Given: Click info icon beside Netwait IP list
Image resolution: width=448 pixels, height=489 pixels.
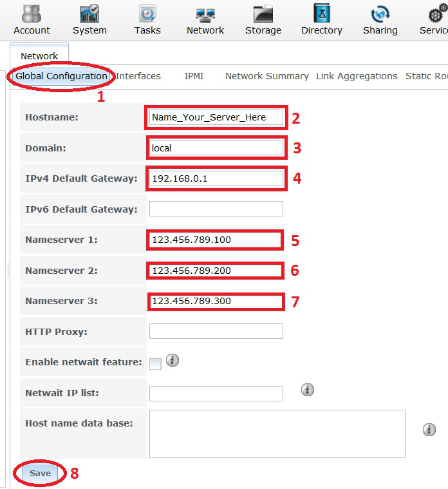Looking at the screenshot, I should click(308, 390).
